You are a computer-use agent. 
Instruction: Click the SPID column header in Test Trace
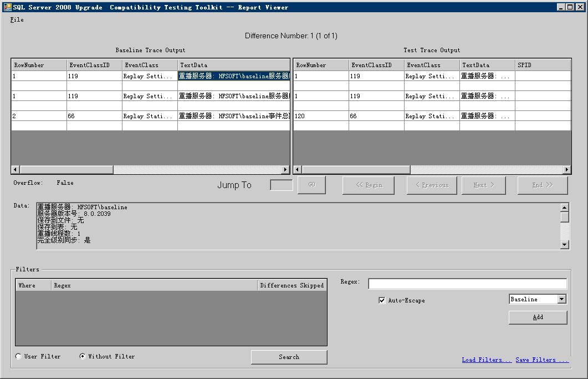coord(543,65)
